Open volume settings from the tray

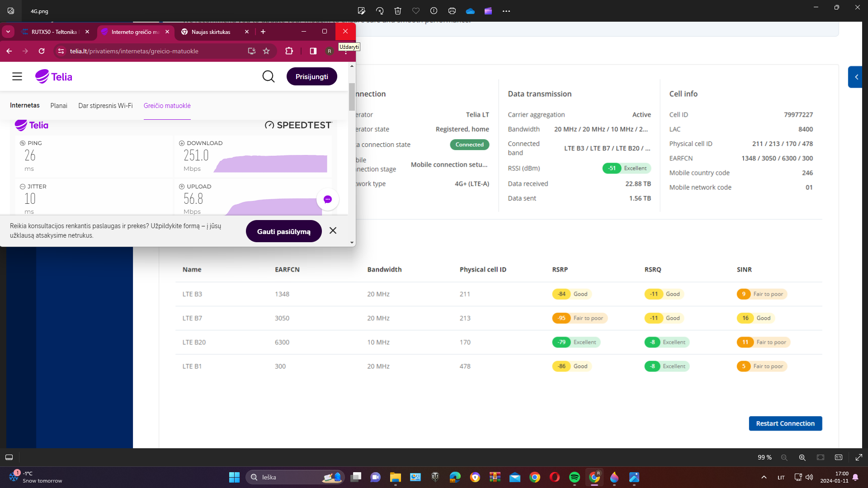tap(809, 477)
